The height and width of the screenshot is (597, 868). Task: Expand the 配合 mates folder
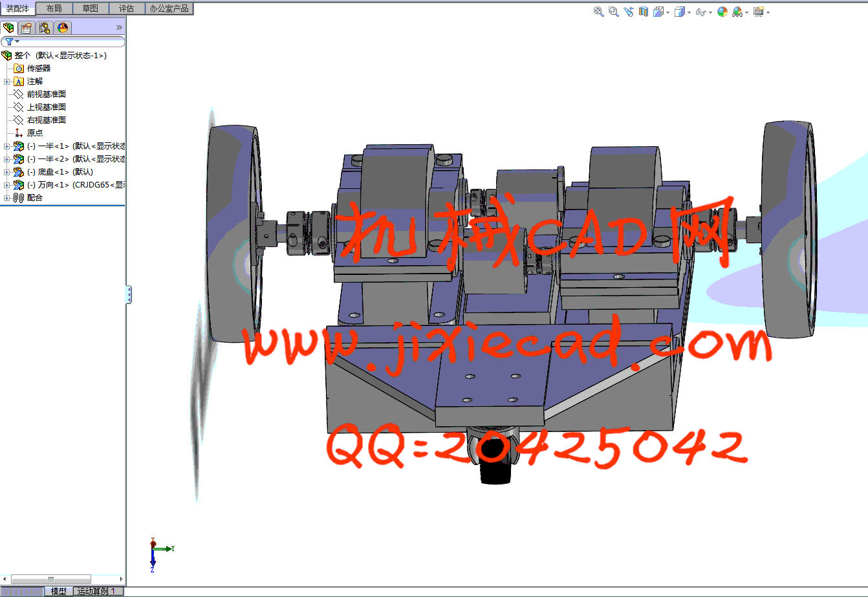click(7, 198)
